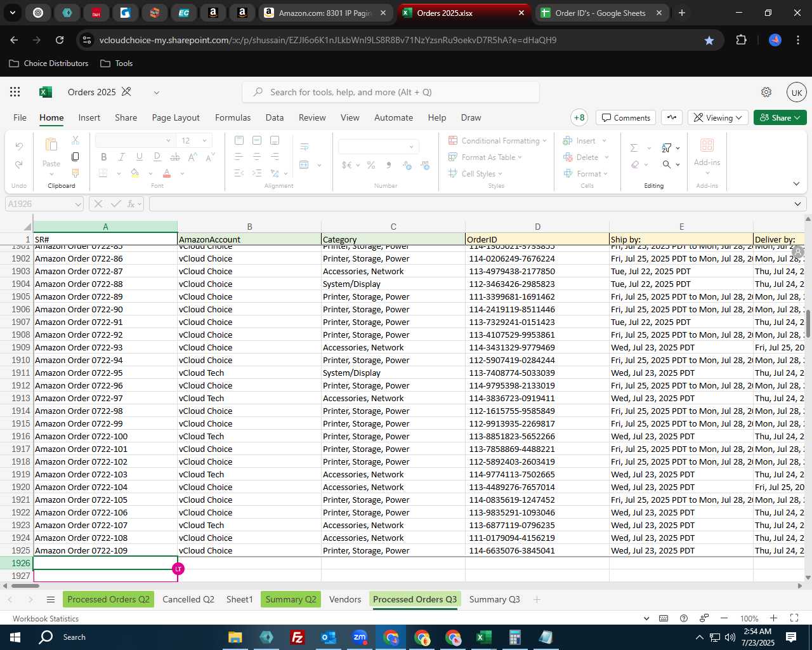Open the Cell Styles dropdown
The height and width of the screenshot is (650, 812).
click(x=475, y=173)
